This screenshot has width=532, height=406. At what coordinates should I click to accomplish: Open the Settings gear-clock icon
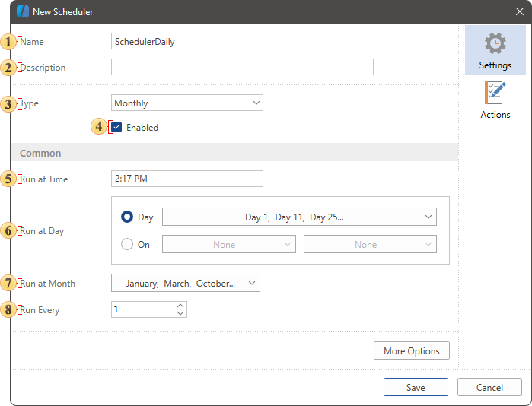pos(495,45)
